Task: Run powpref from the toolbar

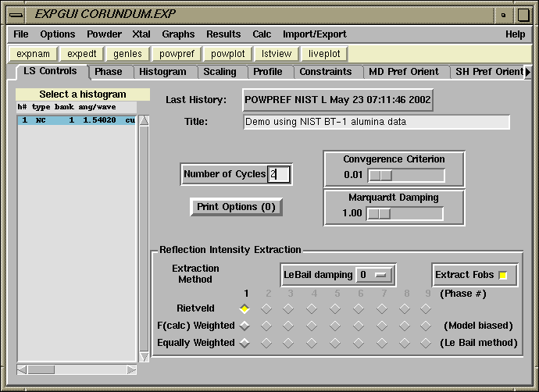Action: tap(177, 54)
